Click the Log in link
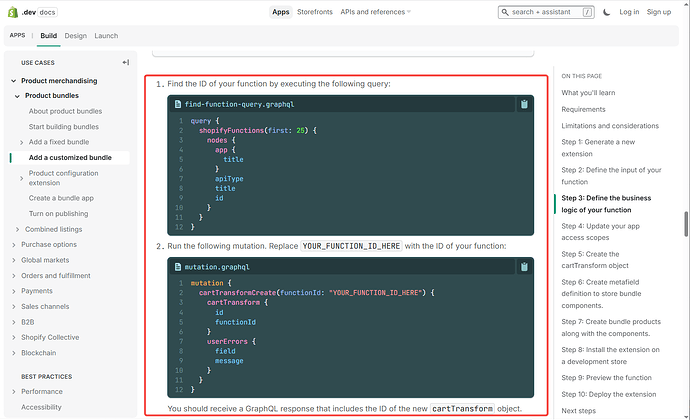690x420 pixels. point(629,12)
